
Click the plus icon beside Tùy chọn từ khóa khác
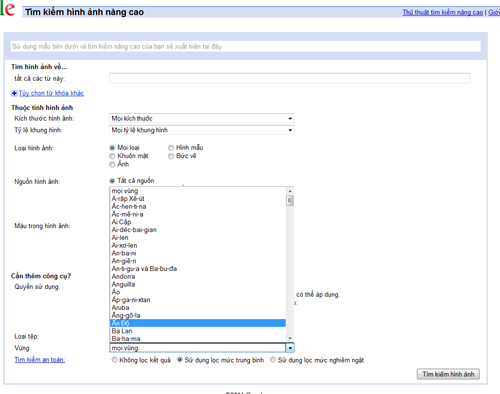pos(14,93)
